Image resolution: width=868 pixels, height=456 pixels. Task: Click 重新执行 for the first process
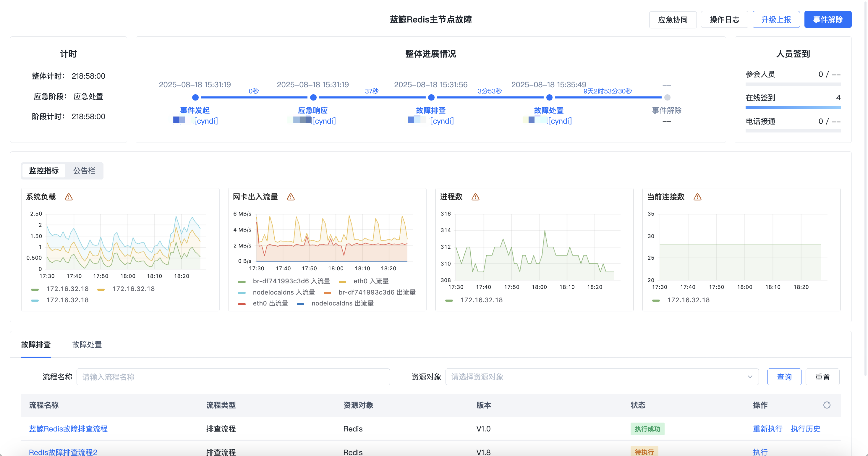[768, 429]
